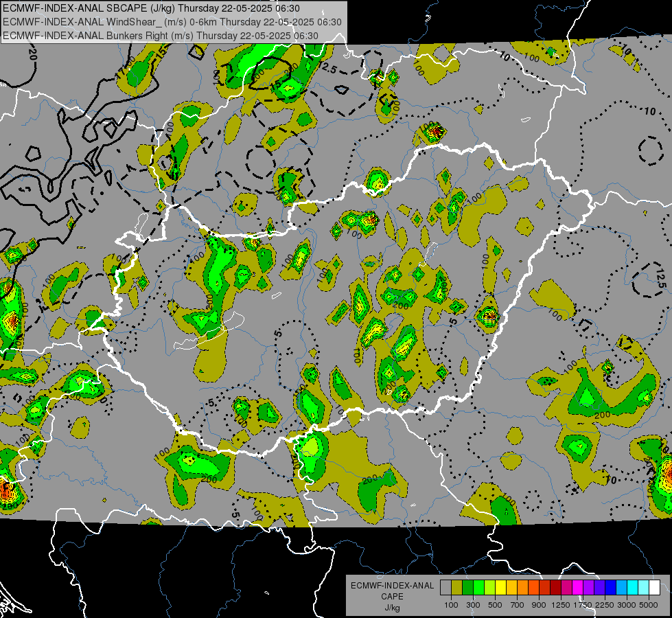Click the gray legend swatch below 100
672x618 pixels.
(445, 588)
